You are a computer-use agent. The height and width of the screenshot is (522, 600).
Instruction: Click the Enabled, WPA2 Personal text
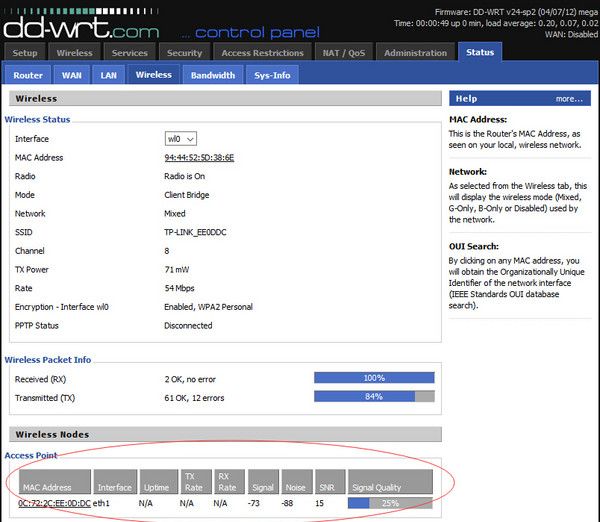tap(209, 307)
